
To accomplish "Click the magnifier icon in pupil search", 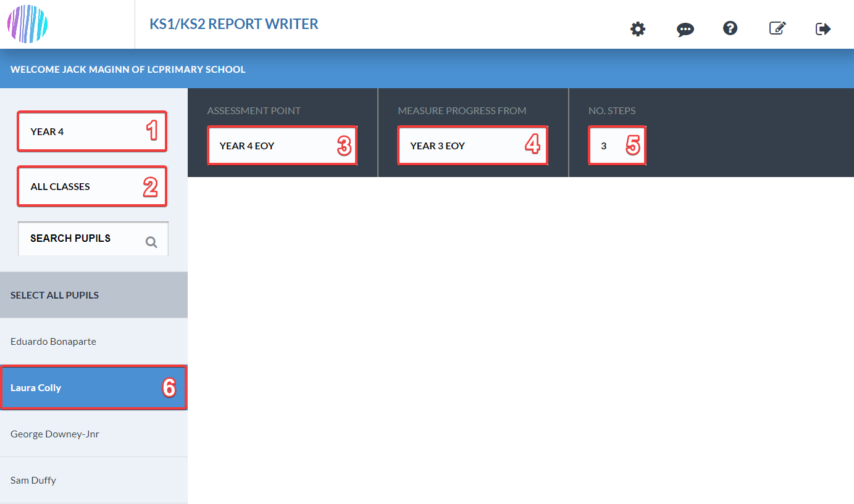I will coord(151,242).
